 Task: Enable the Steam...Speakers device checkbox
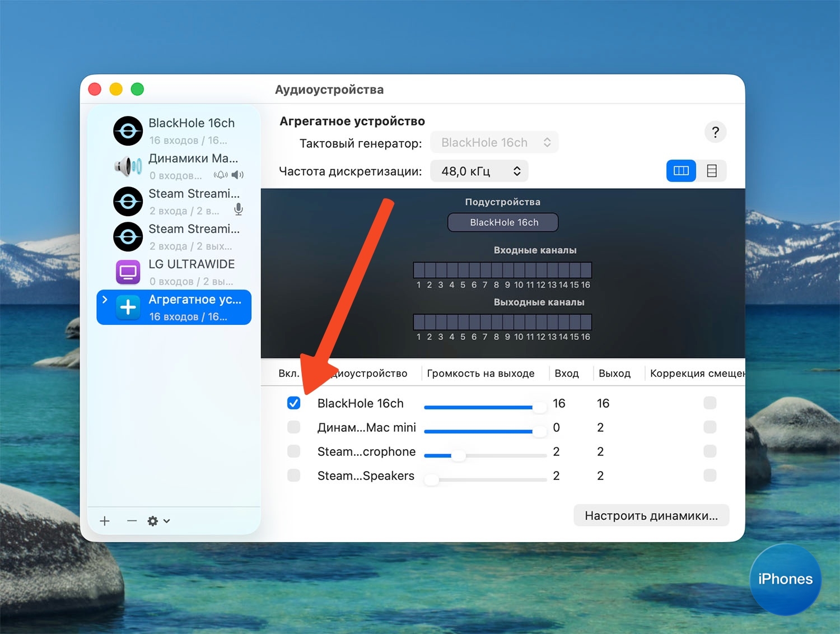293,475
